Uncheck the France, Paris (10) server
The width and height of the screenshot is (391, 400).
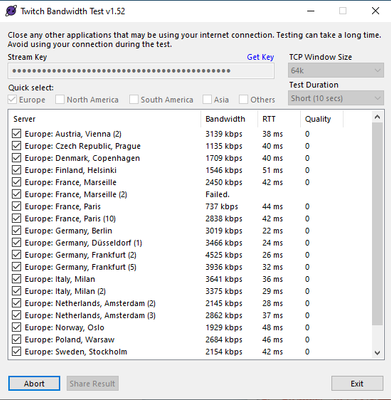16,218
